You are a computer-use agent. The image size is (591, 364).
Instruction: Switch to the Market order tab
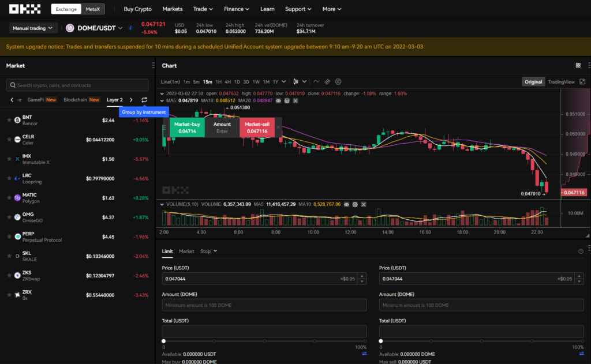pos(186,252)
